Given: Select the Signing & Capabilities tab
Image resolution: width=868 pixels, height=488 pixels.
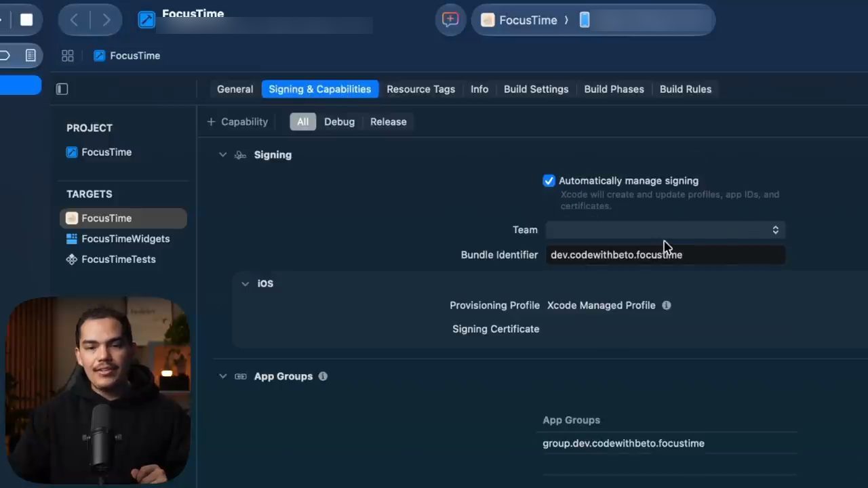Looking at the screenshot, I should coord(320,89).
